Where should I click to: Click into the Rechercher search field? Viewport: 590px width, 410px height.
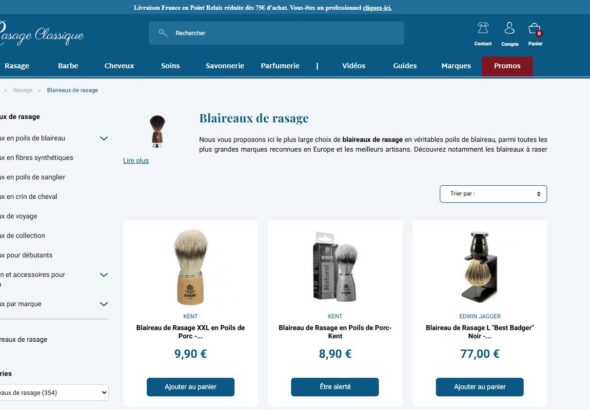pyautogui.click(x=277, y=33)
